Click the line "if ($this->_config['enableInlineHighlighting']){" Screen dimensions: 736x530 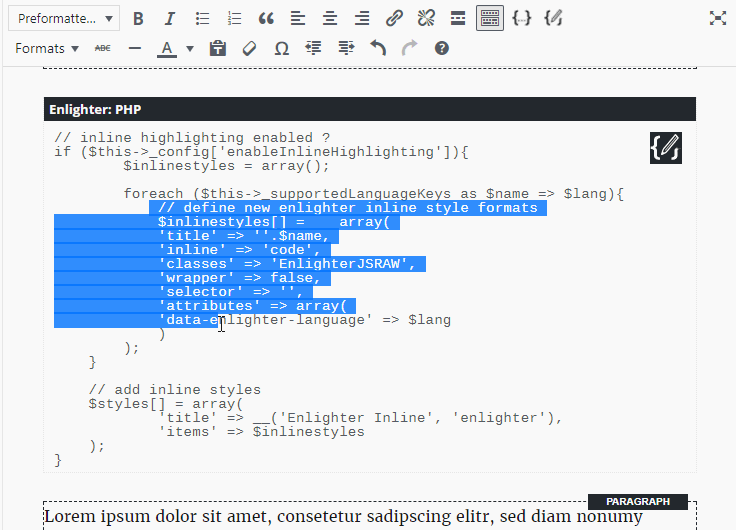tap(261, 152)
